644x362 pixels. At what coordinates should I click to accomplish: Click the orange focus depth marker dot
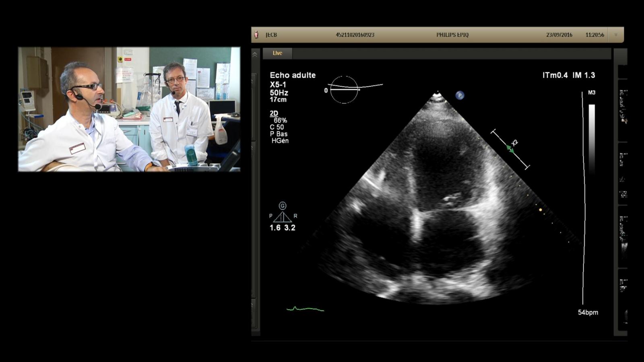[x=541, y=210]
